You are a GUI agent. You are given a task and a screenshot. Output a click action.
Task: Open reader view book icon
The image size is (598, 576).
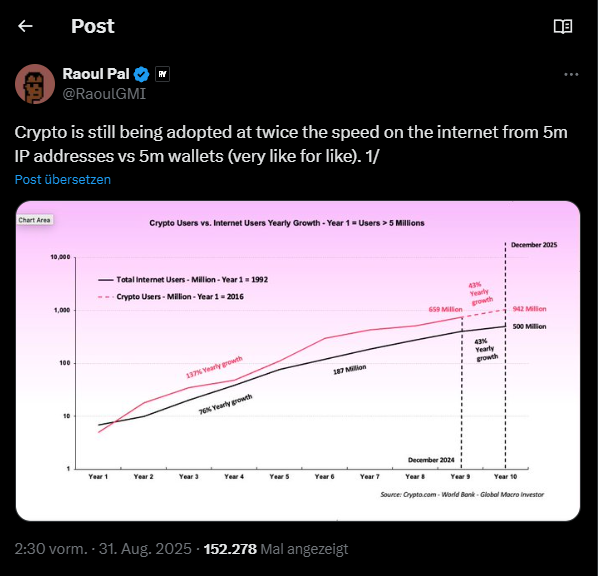(x=563, y=26)
